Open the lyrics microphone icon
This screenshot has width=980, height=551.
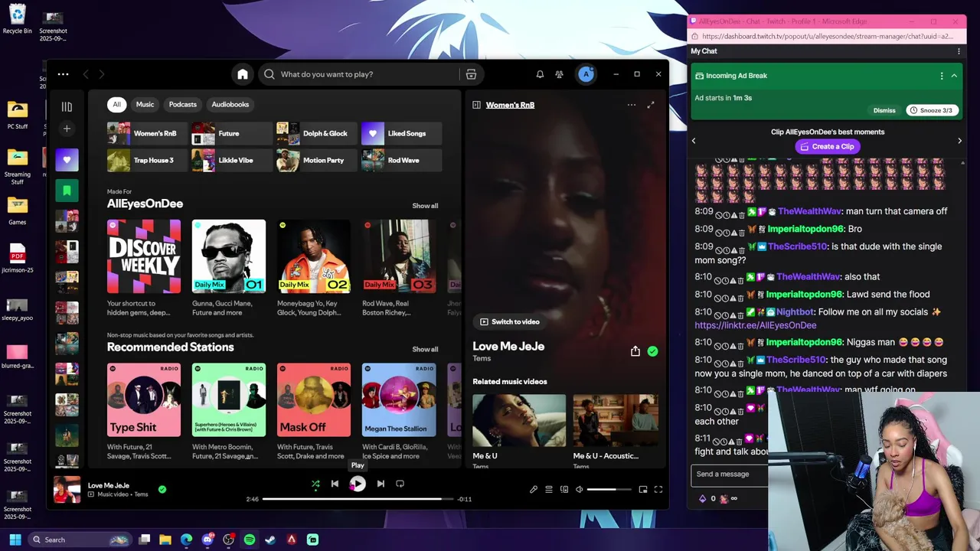pyautogui.click(x=534, y=489)
